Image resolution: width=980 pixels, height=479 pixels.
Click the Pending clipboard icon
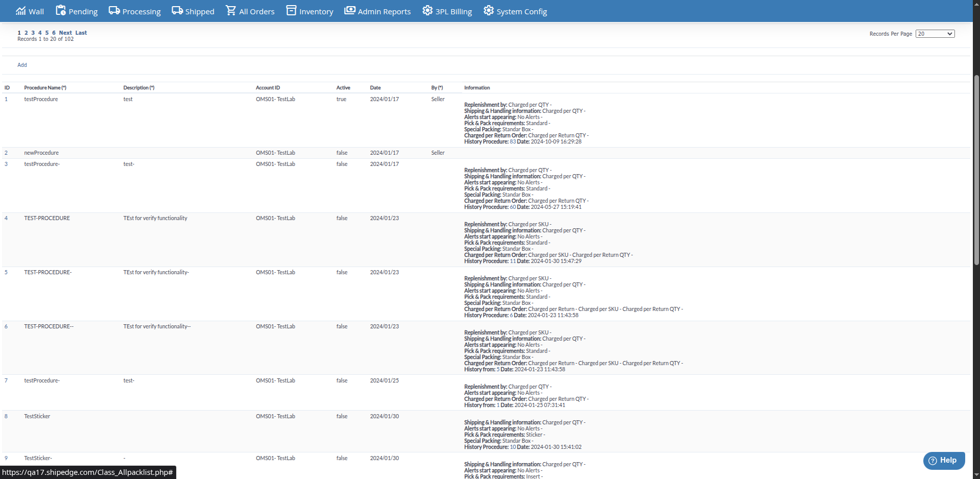coord(61,11)
